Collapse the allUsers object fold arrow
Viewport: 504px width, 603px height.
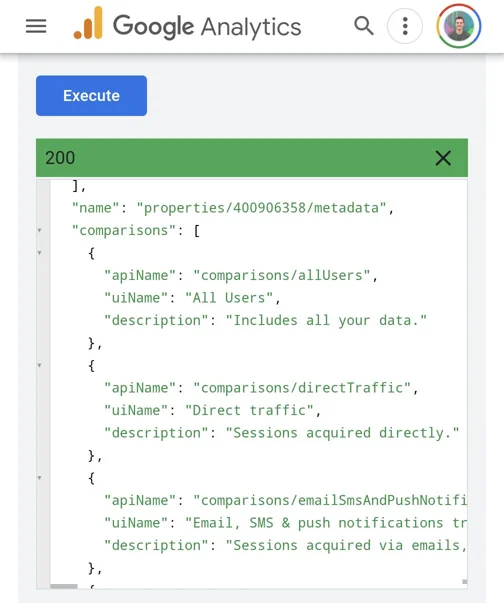[x=40, y=253]
